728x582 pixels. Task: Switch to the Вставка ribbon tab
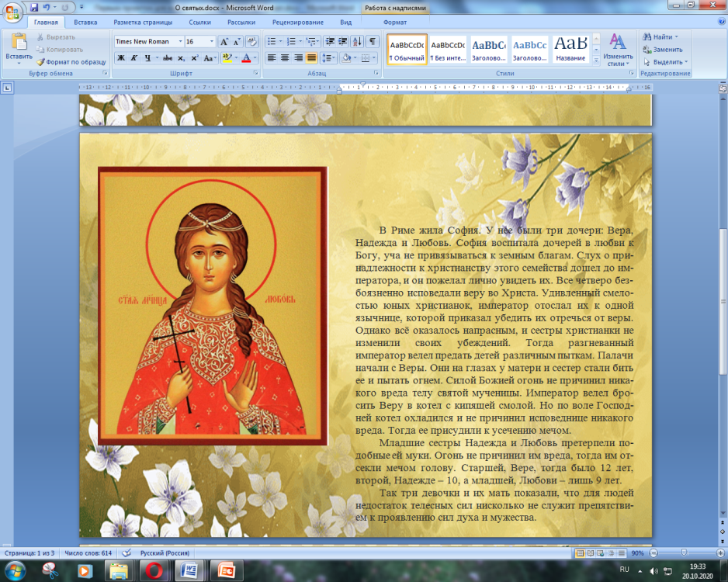click(x=85, y=23)
